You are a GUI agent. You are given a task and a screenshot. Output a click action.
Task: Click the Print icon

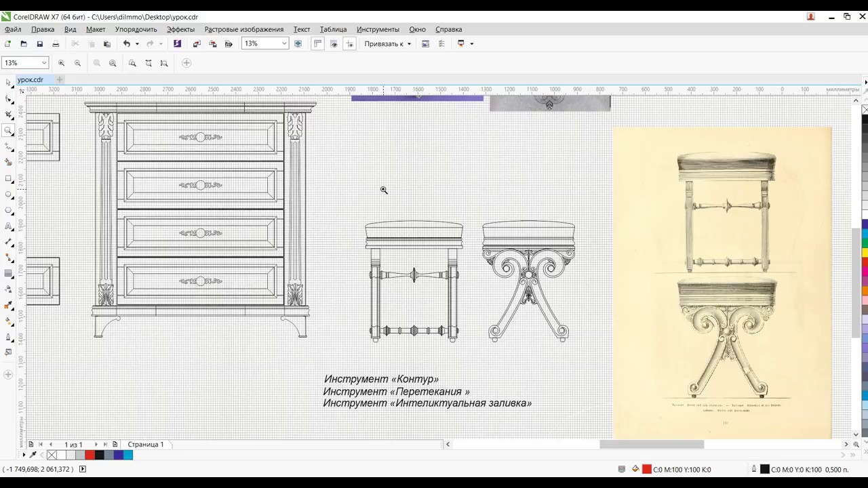click(56, 43)
